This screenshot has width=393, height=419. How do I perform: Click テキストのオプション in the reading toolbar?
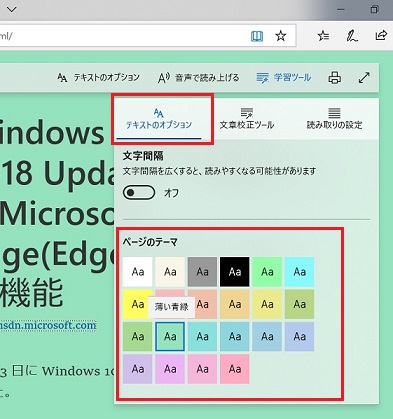pyautogui.click(x=98, y=78)
